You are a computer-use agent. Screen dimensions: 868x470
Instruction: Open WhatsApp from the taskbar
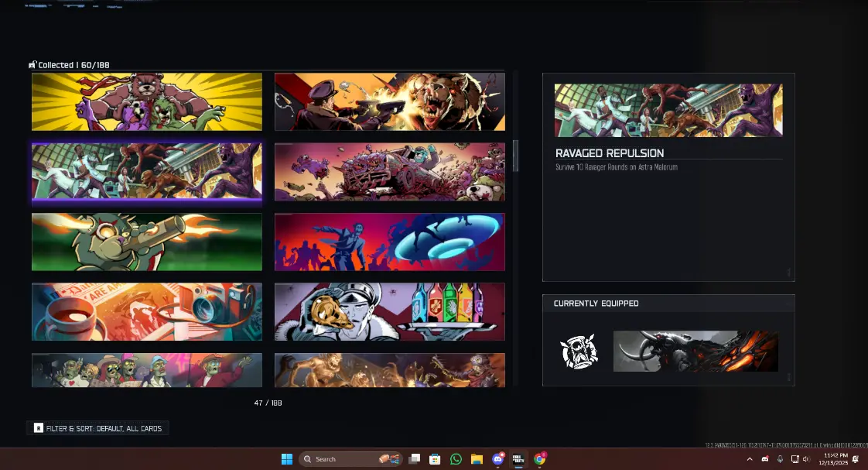pyautogui.click(x=456, y=459)
